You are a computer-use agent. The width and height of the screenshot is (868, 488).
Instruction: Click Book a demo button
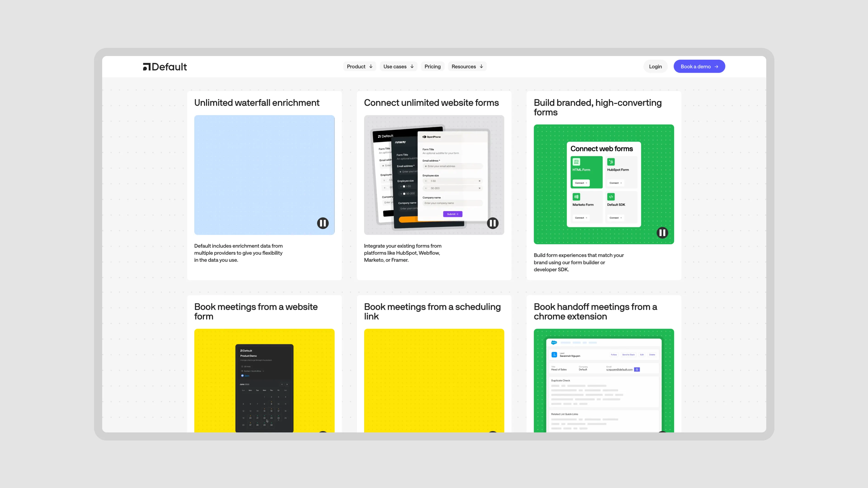[x=699, y=67]
